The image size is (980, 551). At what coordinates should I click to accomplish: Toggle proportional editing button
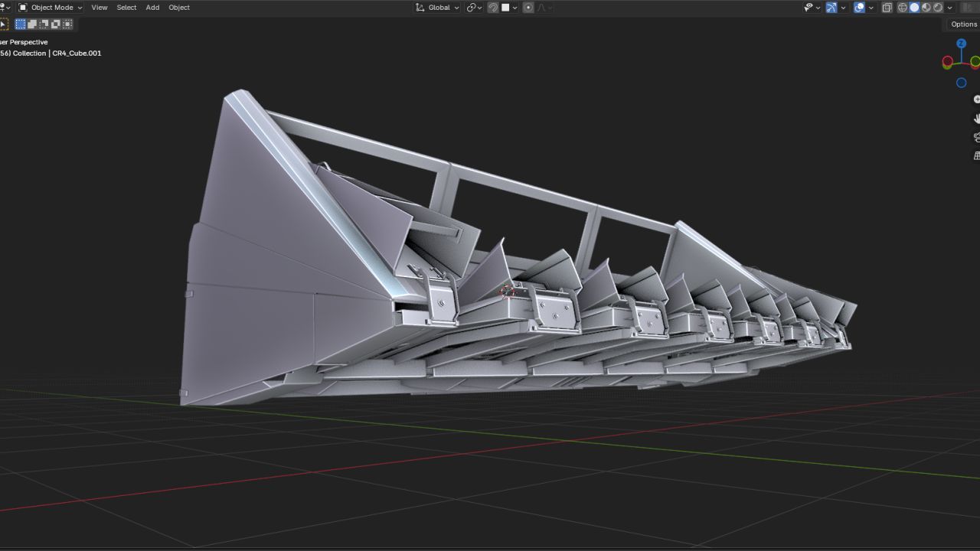point(528,8)
